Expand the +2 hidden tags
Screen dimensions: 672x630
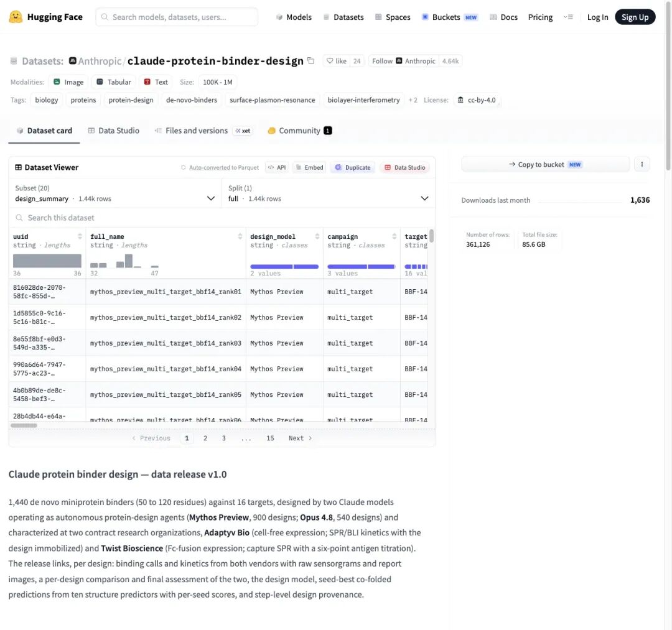pos(413,100)
